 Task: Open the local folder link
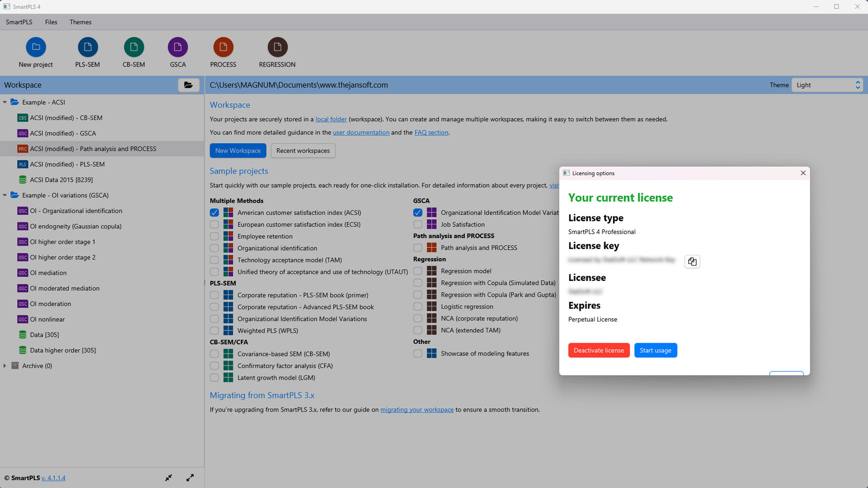(331, 119)
